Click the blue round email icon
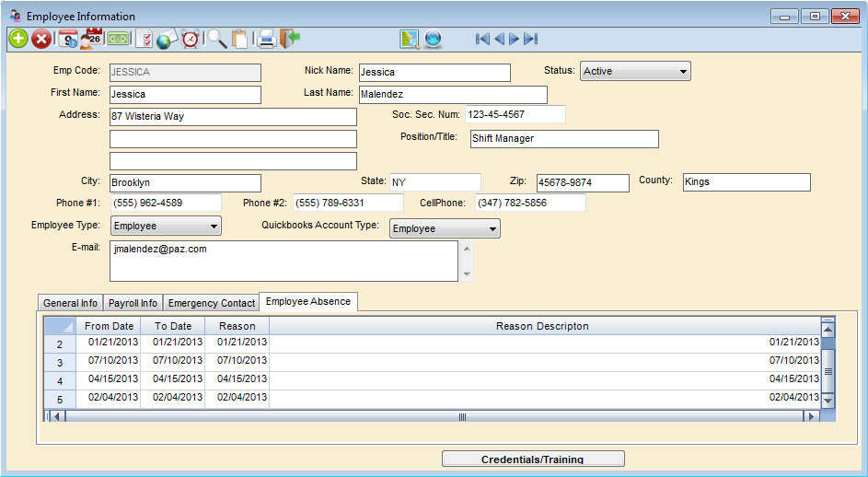The image size is (868, 477). (x=434, y=39)
